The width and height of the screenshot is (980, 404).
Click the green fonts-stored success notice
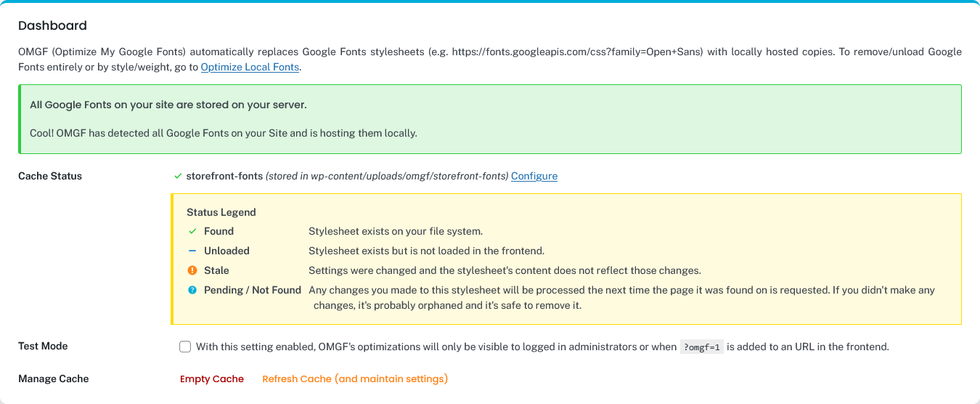coord(490,119)
